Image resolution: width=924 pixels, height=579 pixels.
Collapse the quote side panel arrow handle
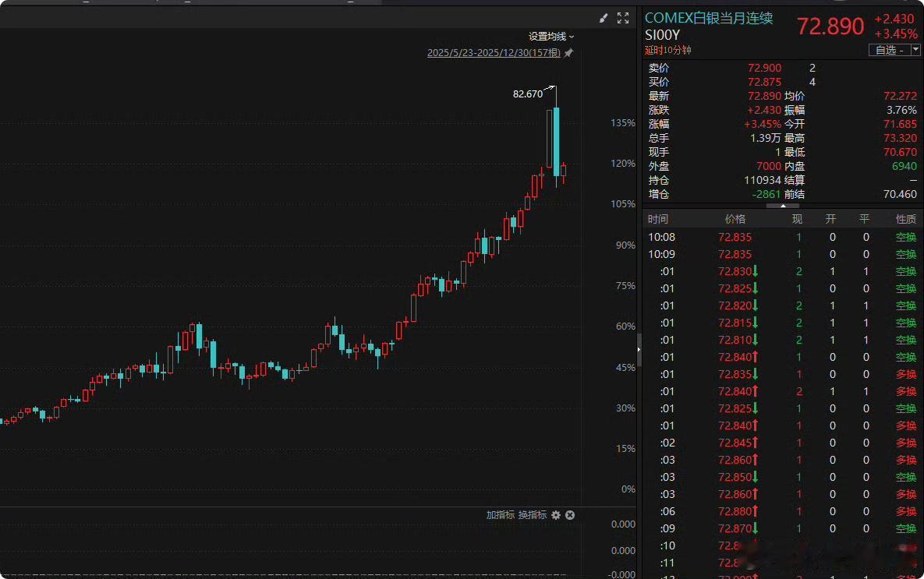pos(639,349)
